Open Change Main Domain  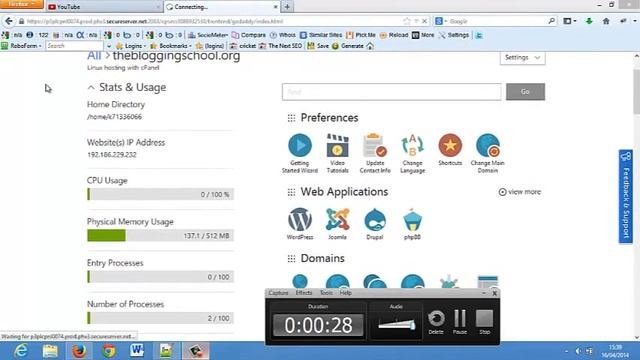(x=488, y=153)
